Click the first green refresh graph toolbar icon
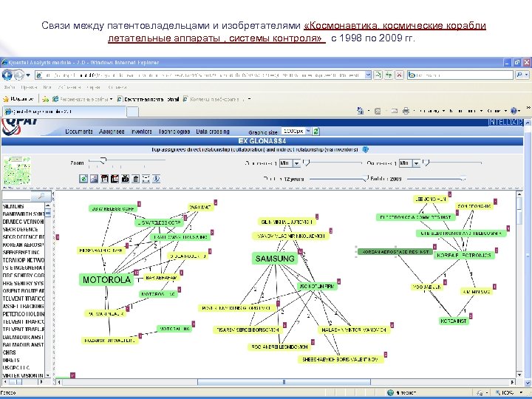Viewport: 532px width, 399px height. point(83,179)
